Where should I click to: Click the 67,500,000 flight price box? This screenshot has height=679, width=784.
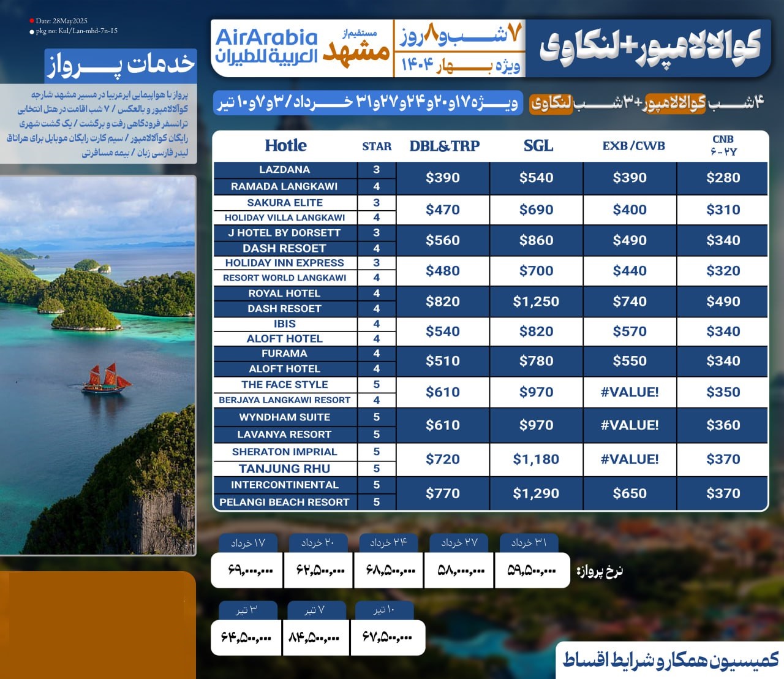(387, 638)
